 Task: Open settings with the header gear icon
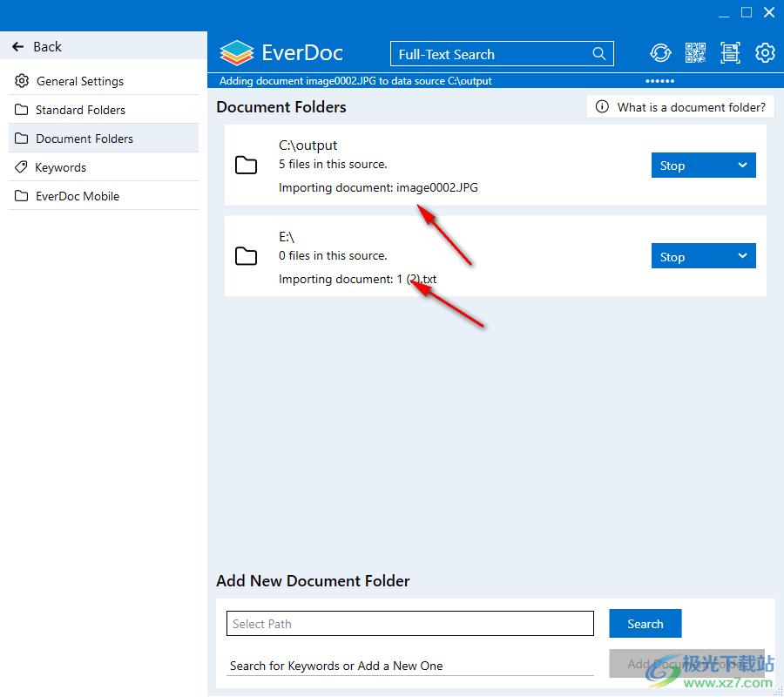coord(765,53)
